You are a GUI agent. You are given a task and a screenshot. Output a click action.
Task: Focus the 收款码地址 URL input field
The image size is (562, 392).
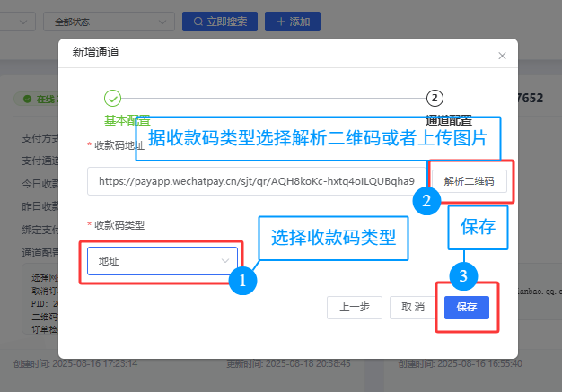tap(256, 180)
